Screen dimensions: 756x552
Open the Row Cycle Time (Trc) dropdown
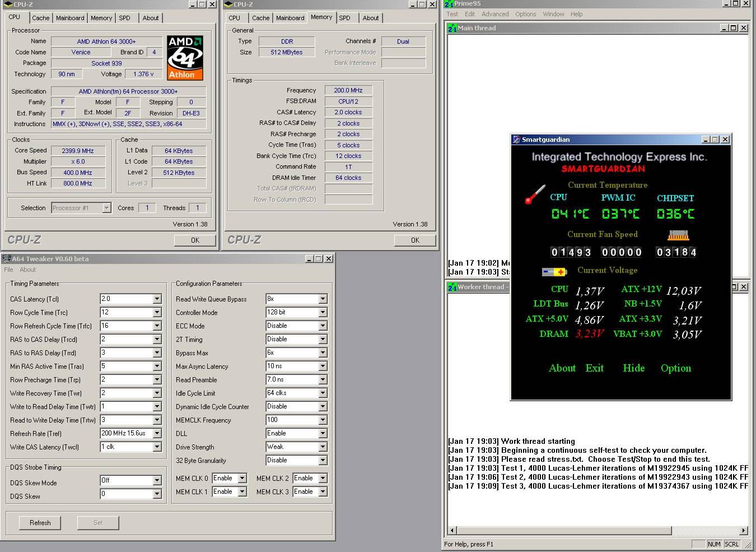(x=157, y=312)
